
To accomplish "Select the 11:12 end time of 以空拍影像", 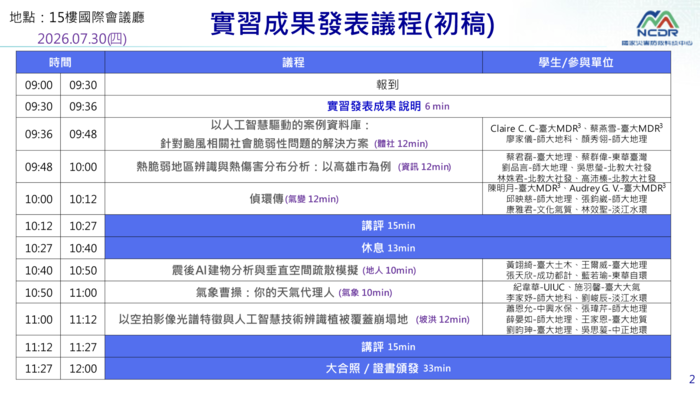I will tap(83, 319).
